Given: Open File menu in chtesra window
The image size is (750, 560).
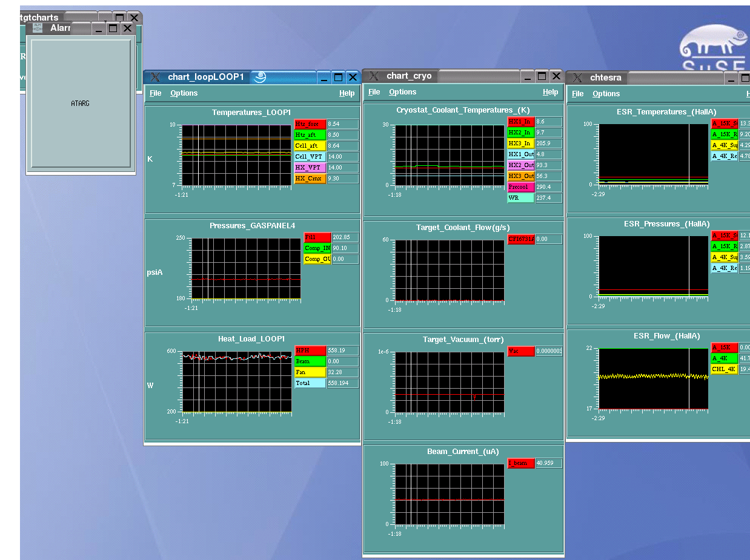Looking at the screenshot, I should tap(578, 94).
